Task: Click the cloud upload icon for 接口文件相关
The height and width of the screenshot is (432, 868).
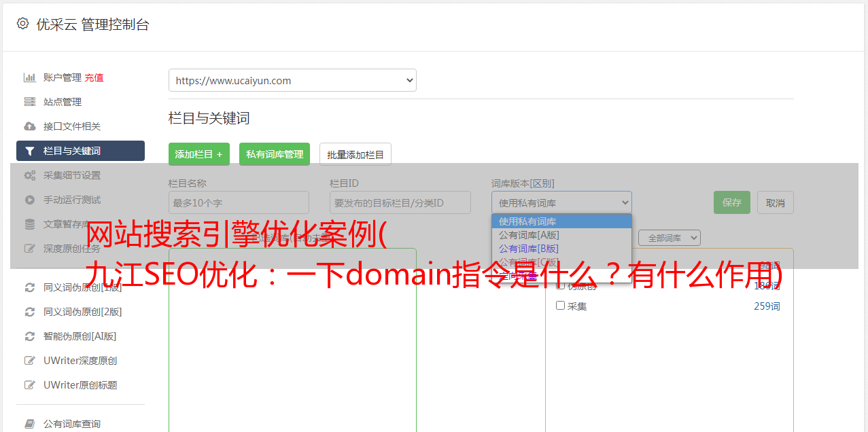Action: [29, 126]
